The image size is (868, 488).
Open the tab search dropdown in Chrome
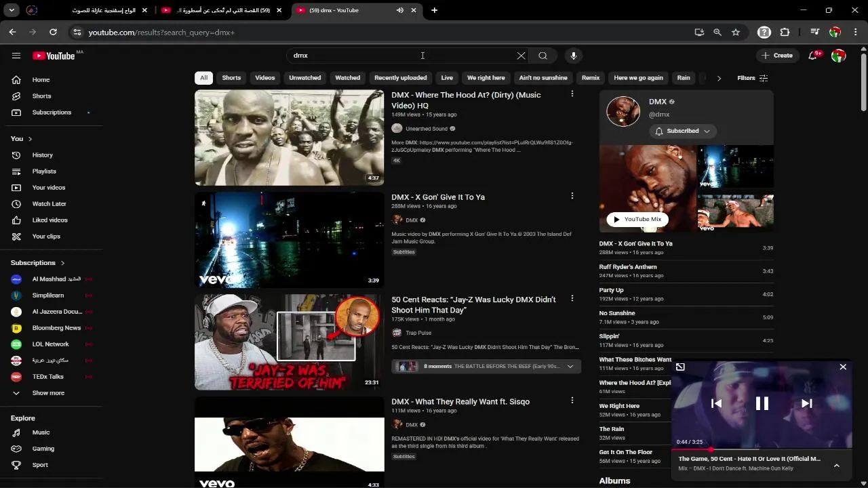tap(12, 10)
